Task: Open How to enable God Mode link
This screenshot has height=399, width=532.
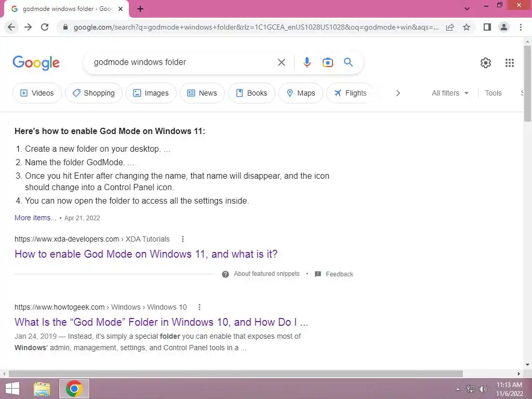Action: click(146, 254)
